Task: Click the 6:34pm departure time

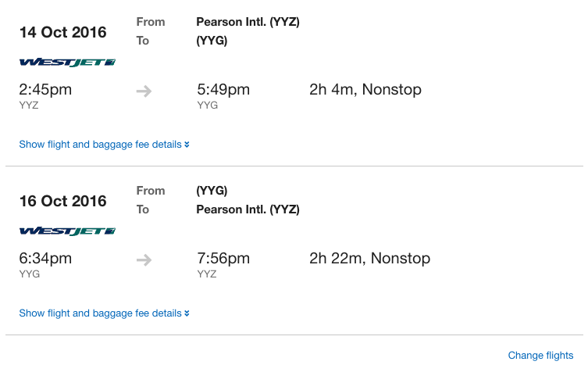Action: coord(45,258)
